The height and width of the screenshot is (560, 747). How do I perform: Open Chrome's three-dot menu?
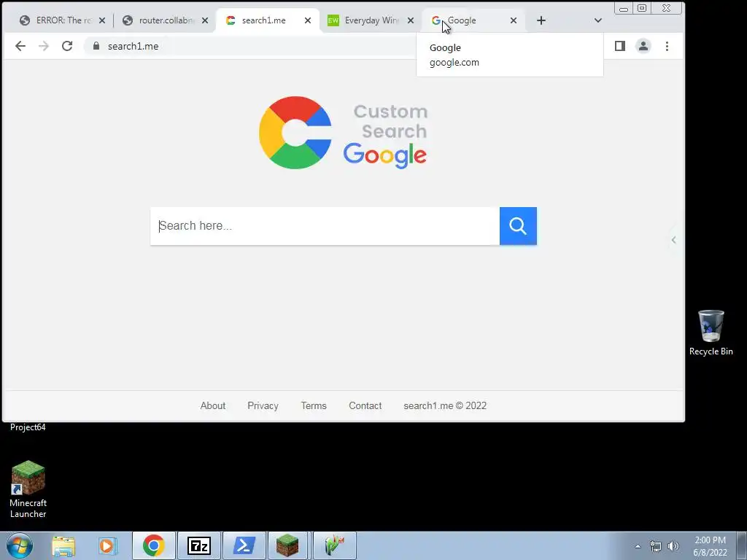[x=667, y=46]
